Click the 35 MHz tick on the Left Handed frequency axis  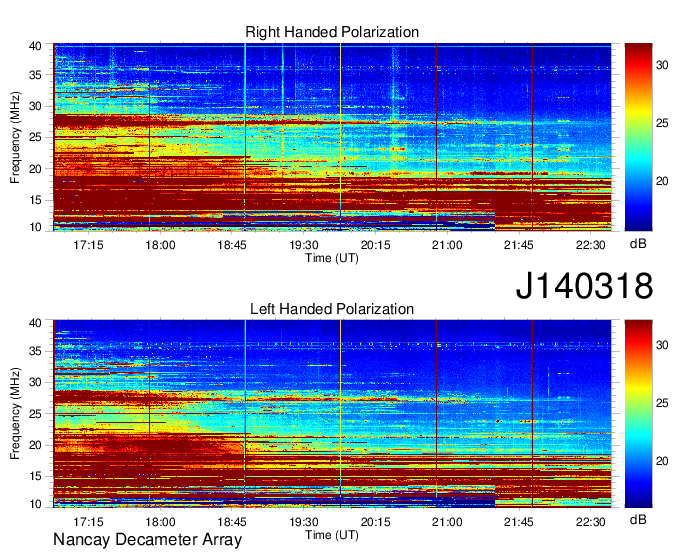click(x=35, y=351)
